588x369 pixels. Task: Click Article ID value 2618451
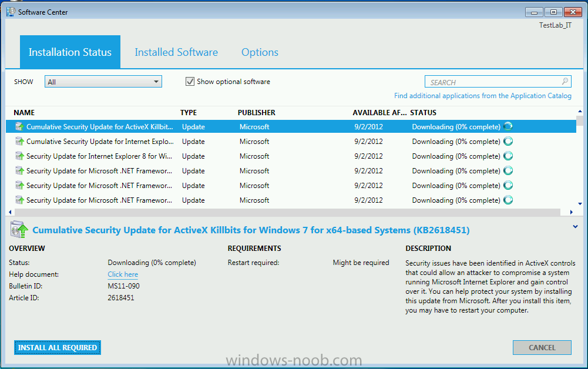pos(121,298)
